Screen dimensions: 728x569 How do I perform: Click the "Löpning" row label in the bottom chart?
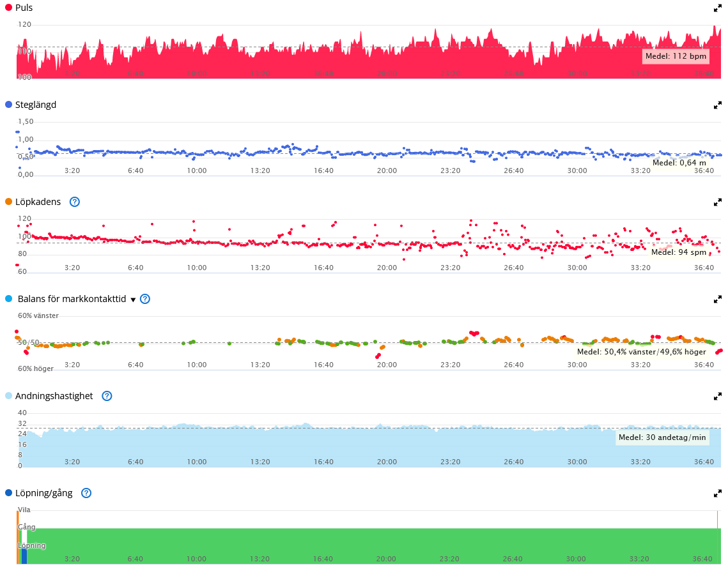pyautogui.click(x=31, y=545)
